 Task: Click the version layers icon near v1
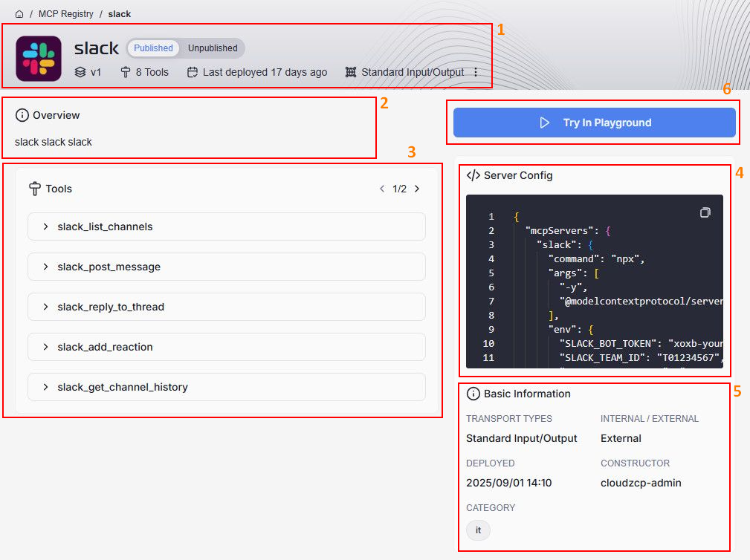80,72
